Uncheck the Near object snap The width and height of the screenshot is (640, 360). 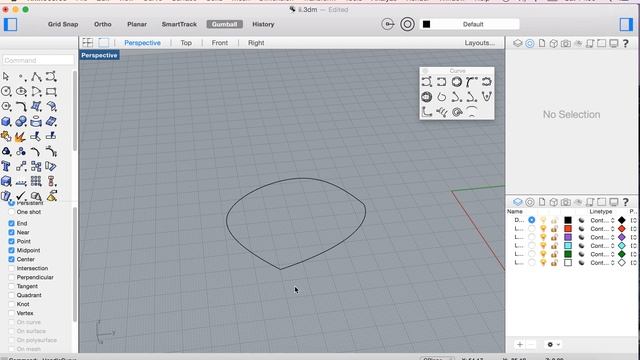pos(11,232)
